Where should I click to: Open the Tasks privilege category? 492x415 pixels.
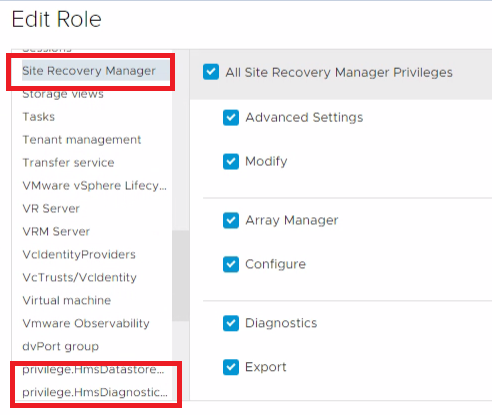coord(38,117)
